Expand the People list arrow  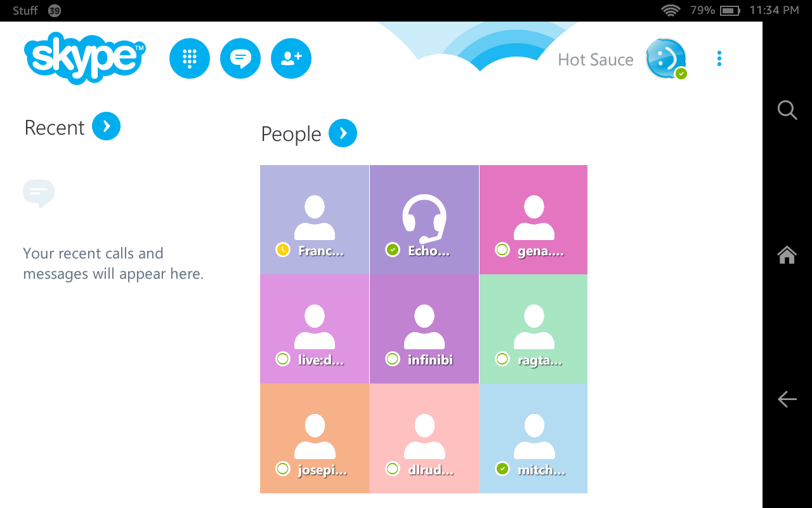coord(343,133)
